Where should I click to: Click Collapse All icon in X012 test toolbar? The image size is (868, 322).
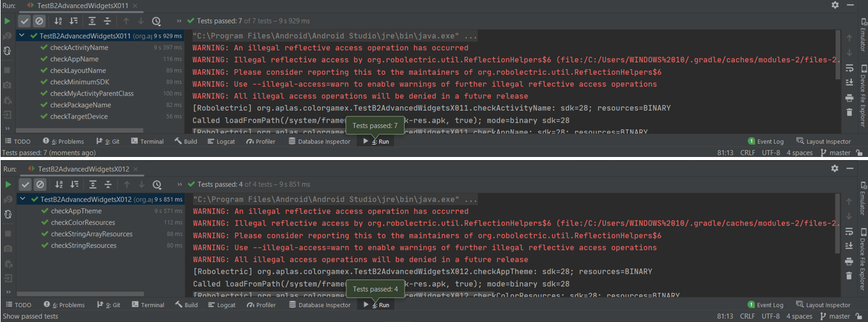pos(107,184)
